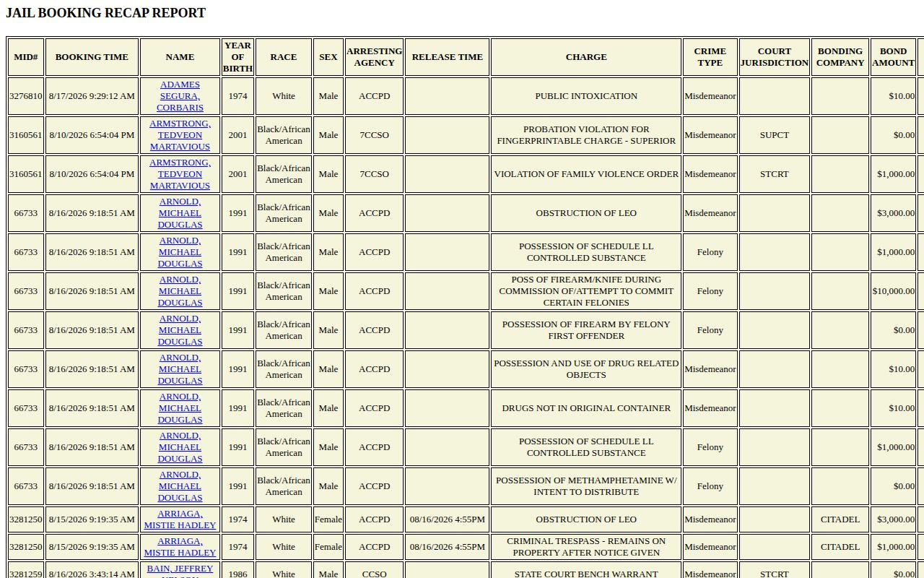Click the RACE column header

(x=284, y=57)
